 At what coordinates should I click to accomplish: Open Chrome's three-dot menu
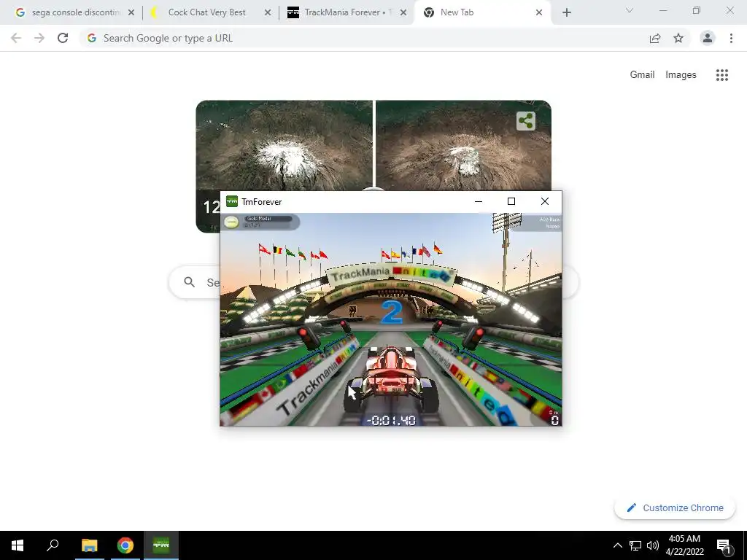[731, 38]
